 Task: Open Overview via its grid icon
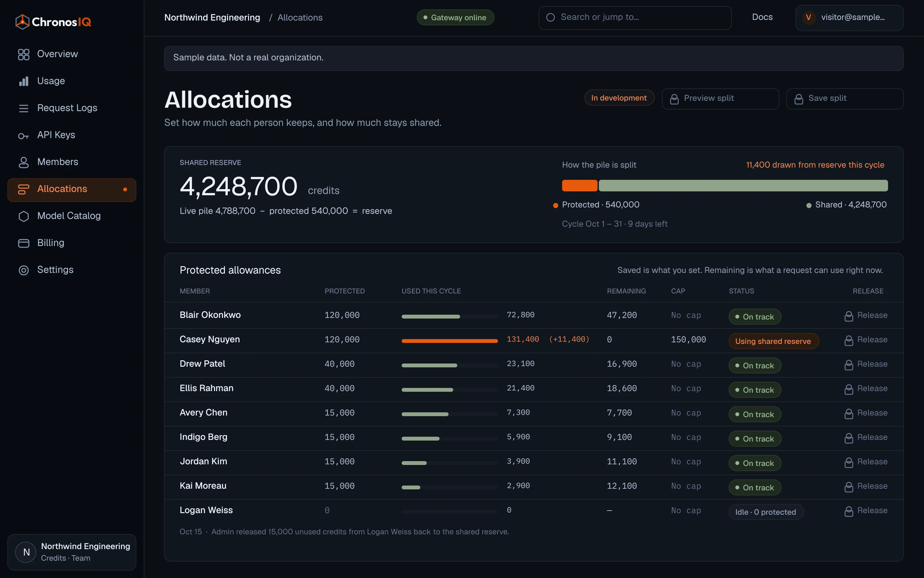click(24, 54)
